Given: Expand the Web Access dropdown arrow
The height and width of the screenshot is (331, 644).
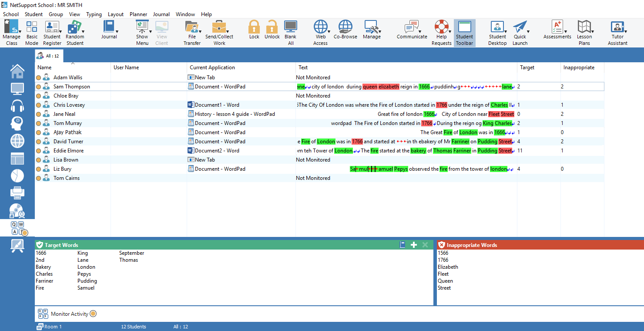Looking at the screenshot, I should point(329,32).
